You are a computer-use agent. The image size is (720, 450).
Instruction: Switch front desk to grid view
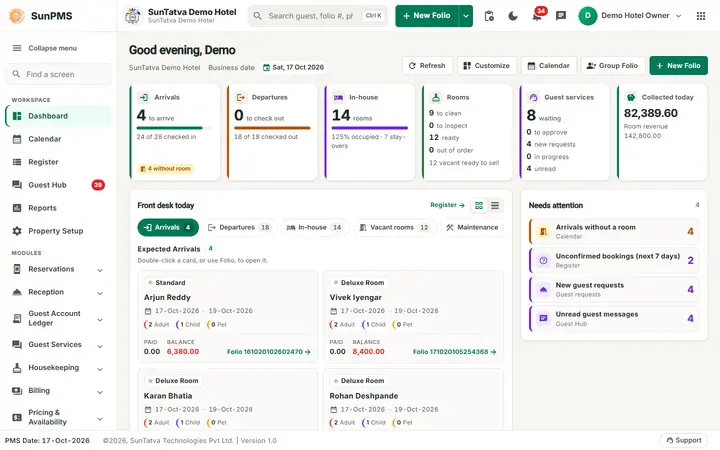[479, 205]
